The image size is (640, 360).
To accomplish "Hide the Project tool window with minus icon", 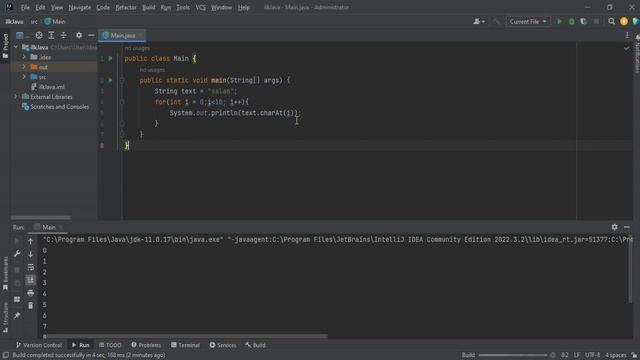I will (91, 36).
